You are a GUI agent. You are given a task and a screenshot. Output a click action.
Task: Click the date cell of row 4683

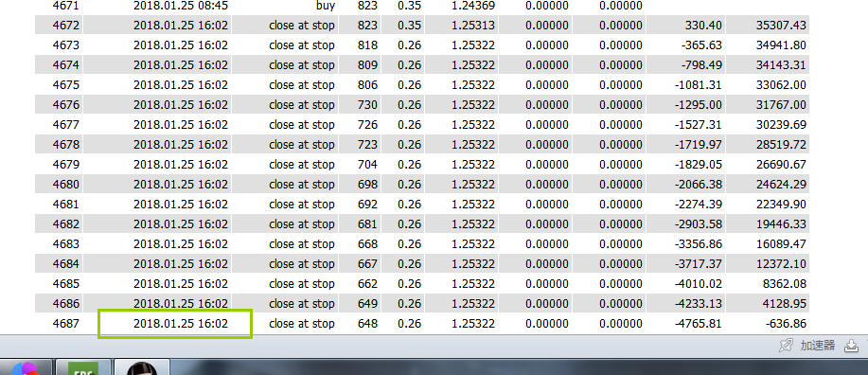[x=181, y=244]
